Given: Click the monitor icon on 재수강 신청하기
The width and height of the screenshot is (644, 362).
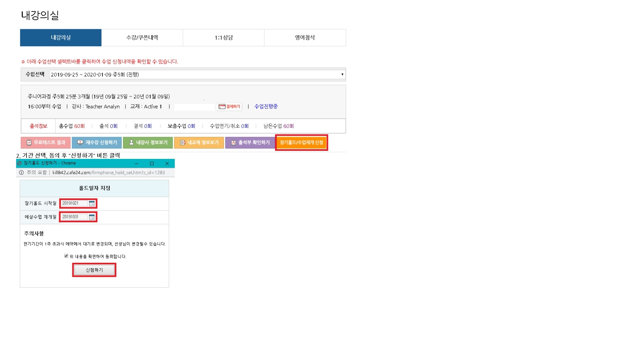Looking at the screenshot, I should click(x=80, y=142).
